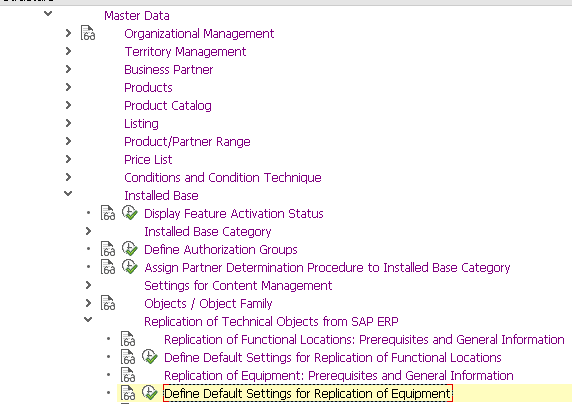This screenshot has width=572, height=404.
Task: Open documentation icon beside Define Authorization Groups
Action: [108, 249]
